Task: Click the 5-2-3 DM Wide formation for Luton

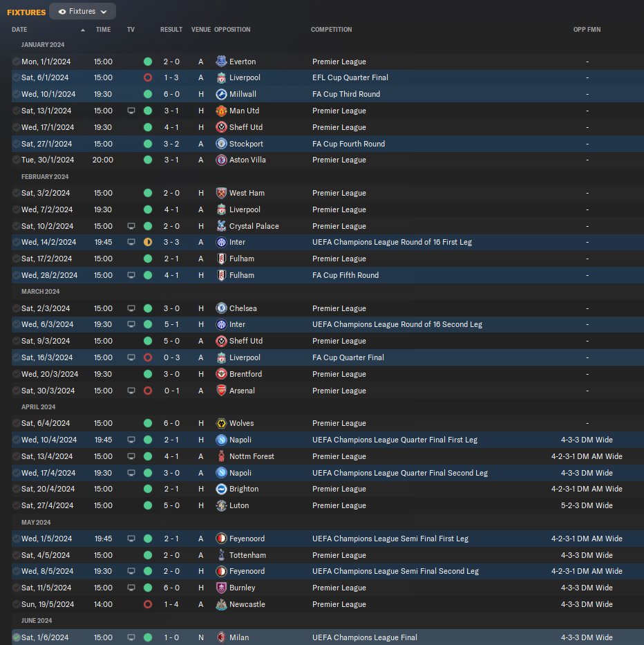Action: (587, 505)
